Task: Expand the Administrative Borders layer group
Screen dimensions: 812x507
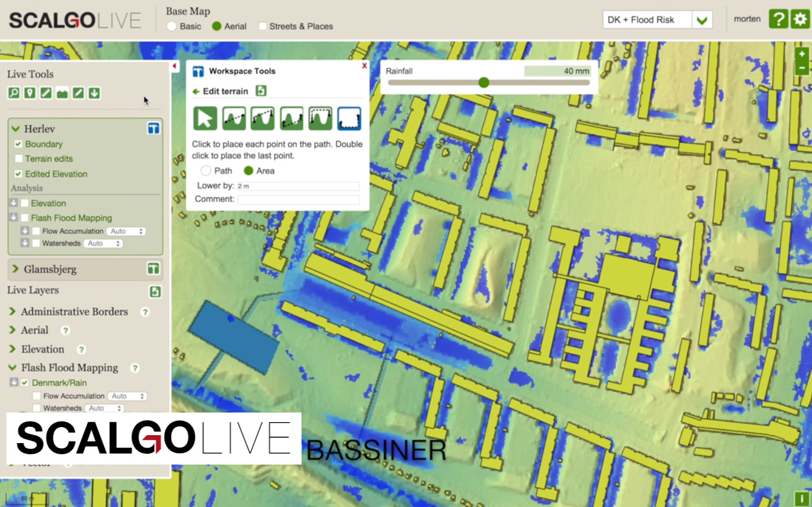Action: 12,312
